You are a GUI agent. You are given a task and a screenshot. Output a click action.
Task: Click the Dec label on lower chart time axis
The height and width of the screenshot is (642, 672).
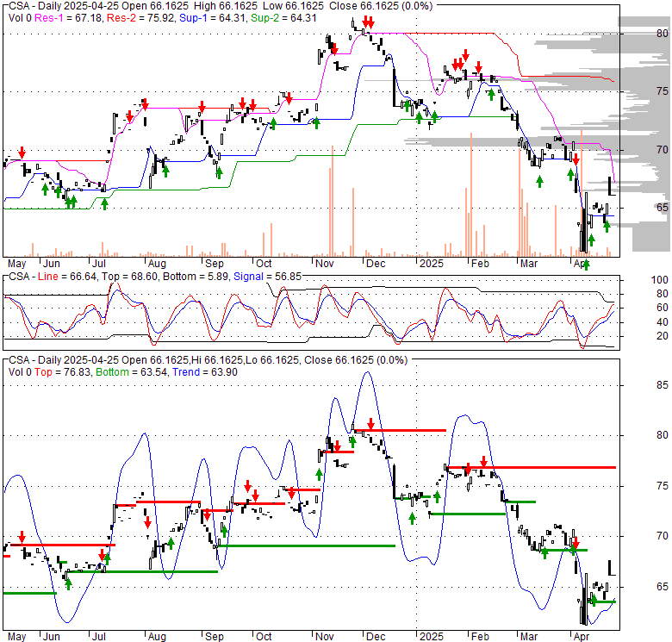tap(376, 637)
